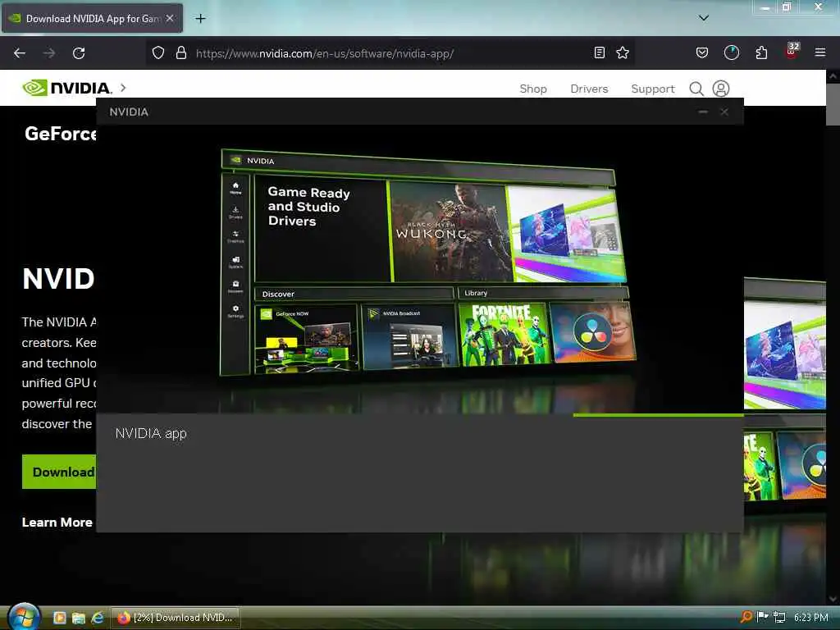
Task: Open a new browser tab
Action: [x=200, y=19]
